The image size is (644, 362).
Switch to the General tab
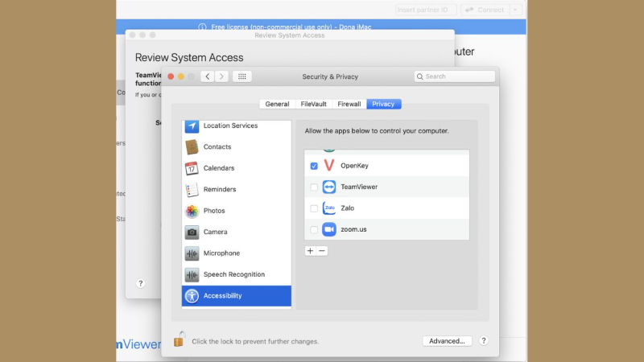[x=277, y=104]
